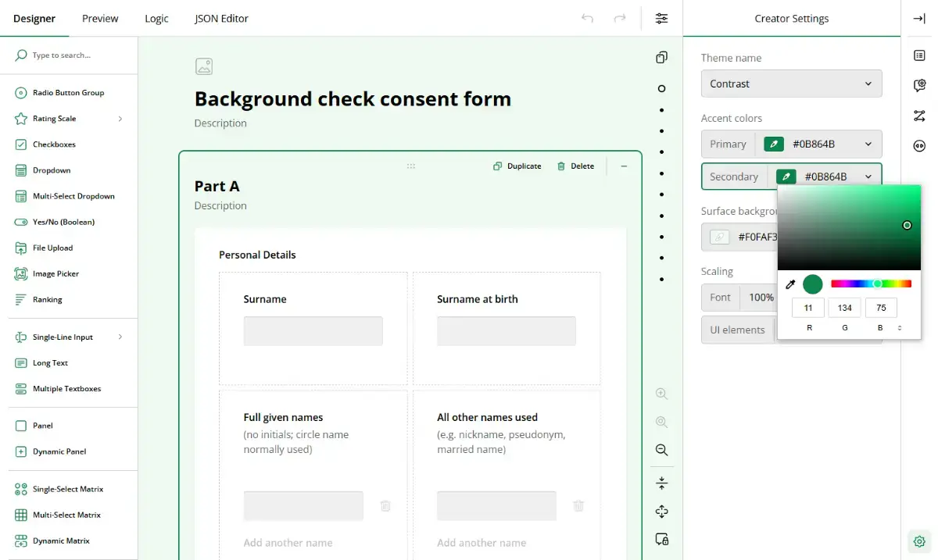Zoom out the design surface
This screenshot has height=560, width=938.
pyautogui.click(x=661, y=450)
